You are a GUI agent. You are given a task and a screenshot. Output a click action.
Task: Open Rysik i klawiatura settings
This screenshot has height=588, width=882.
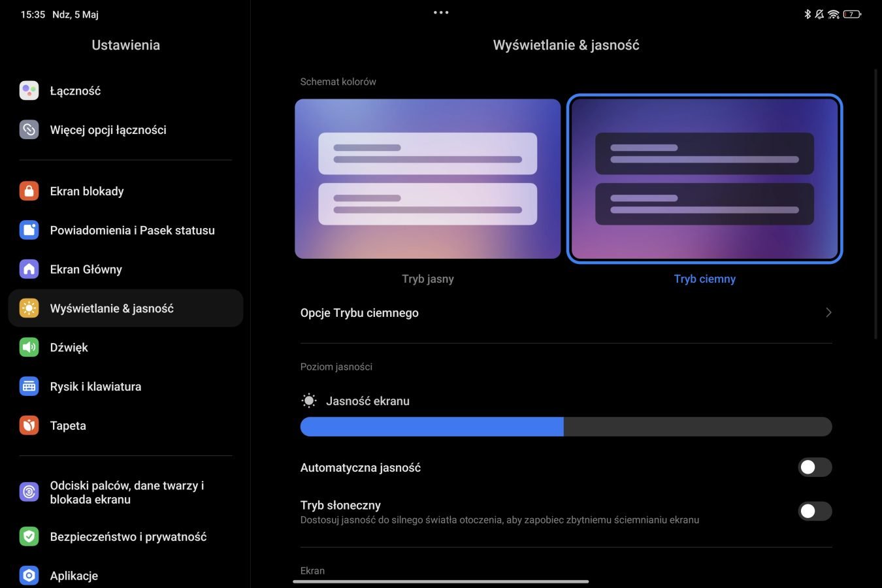click(125, 387)
